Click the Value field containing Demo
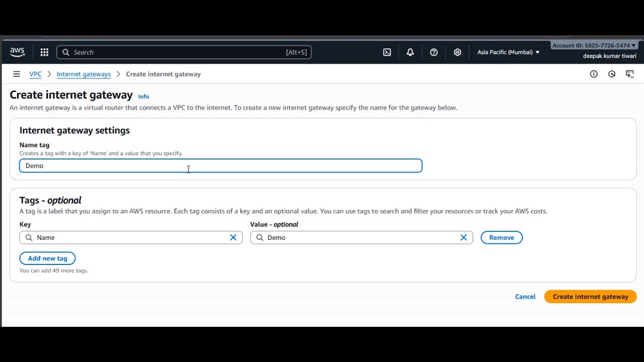 pyautogui.click(x=361, y=237)
